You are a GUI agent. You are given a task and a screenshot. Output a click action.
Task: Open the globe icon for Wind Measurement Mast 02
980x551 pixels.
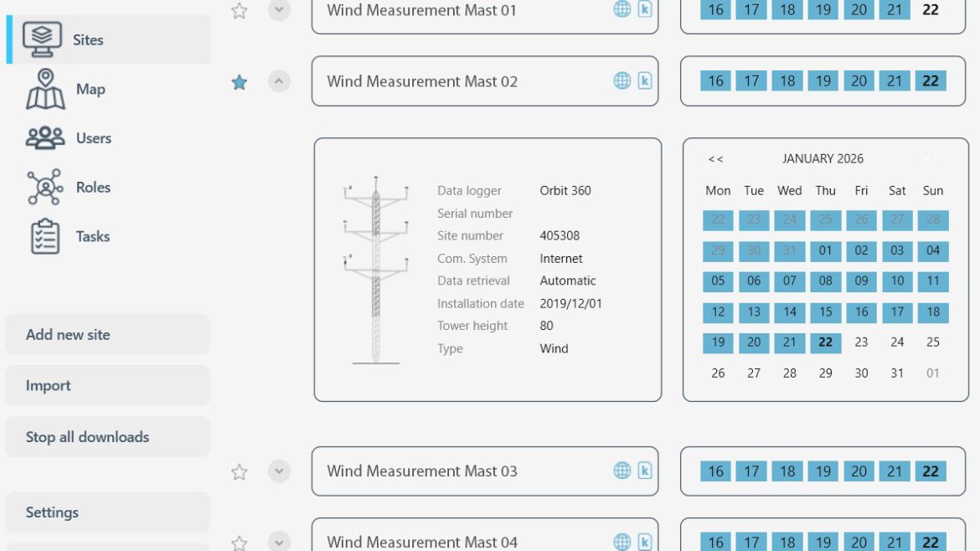(621, 80)
